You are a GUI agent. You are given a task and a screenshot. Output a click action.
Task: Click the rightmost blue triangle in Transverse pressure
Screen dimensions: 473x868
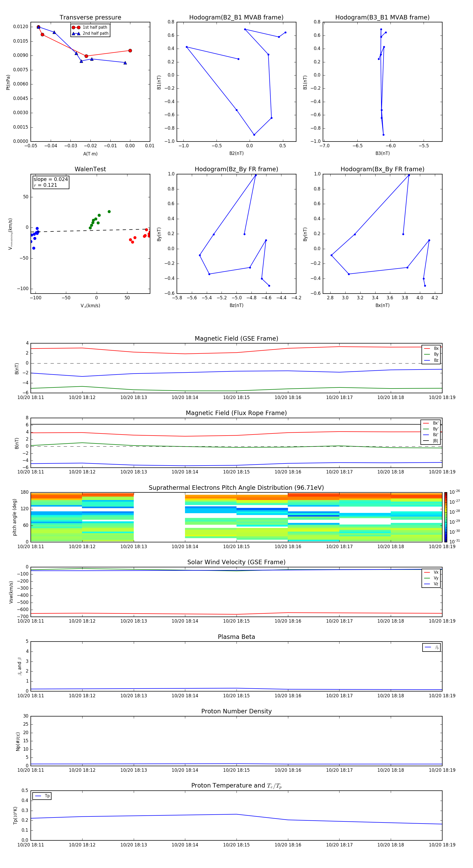tap(125, 63)
